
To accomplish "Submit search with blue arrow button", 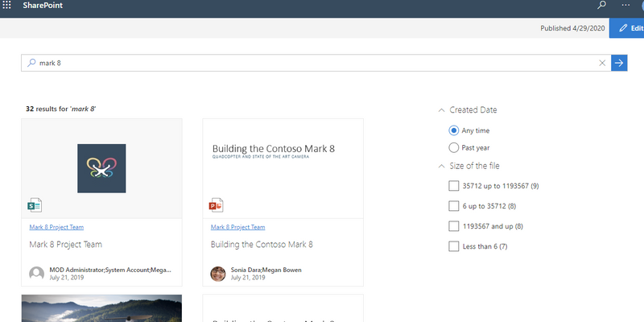I will (x=619, y=63).
